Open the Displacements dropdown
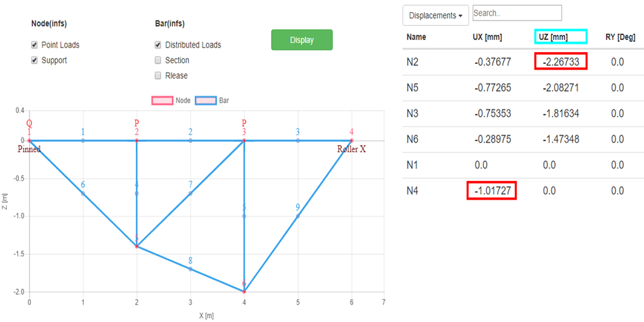 click(436, 16)
